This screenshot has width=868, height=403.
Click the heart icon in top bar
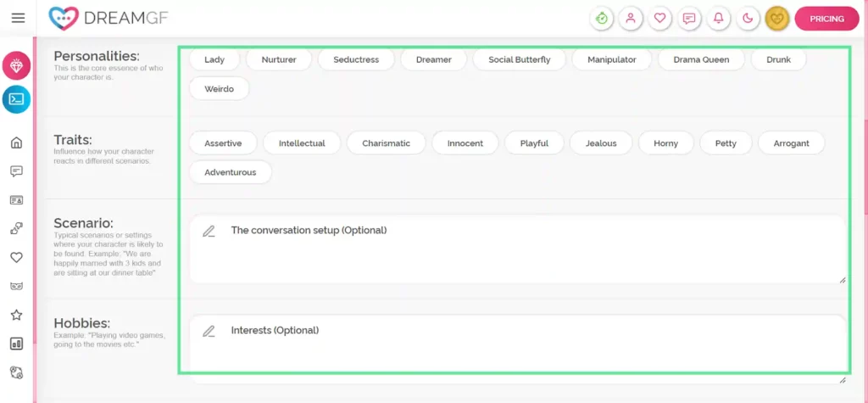[x=659, y=18]
